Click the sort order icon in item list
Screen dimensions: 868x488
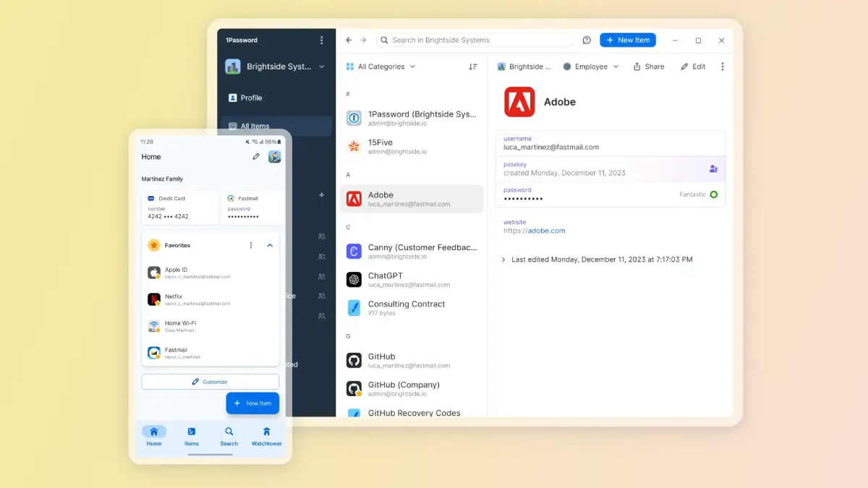(x=472, y=67)
